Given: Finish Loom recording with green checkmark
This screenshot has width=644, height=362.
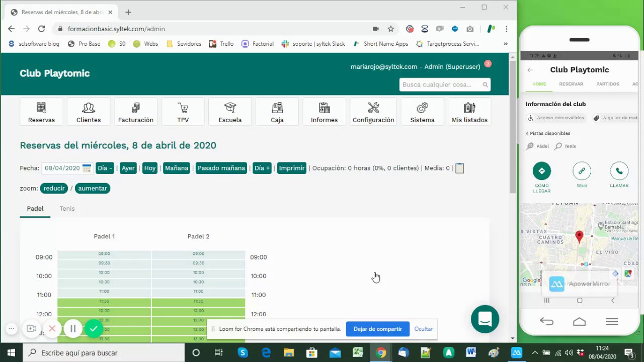Looking at the screenshot, I should [x=94, y=329].
